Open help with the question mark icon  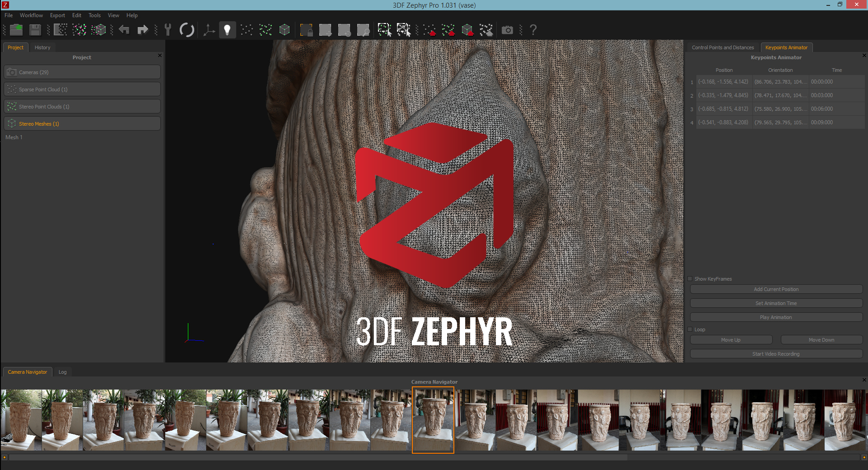pyautogui.click(x=533, y=30)
